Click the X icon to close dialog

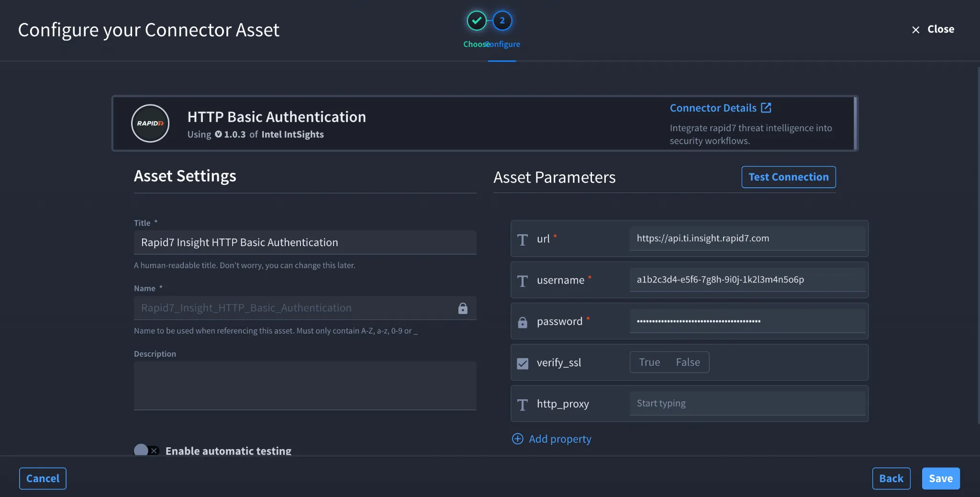916,30
